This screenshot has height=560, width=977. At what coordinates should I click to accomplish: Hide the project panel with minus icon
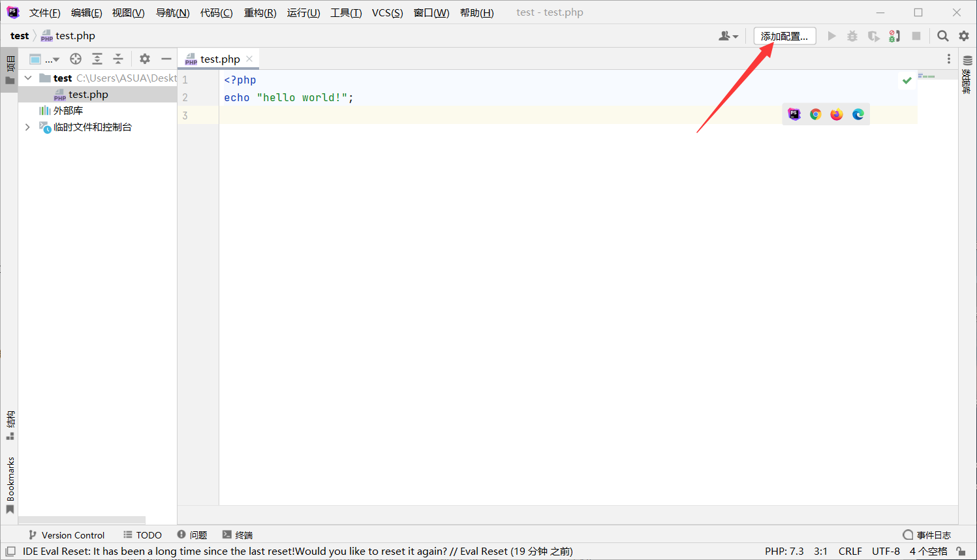click(166, 59)
